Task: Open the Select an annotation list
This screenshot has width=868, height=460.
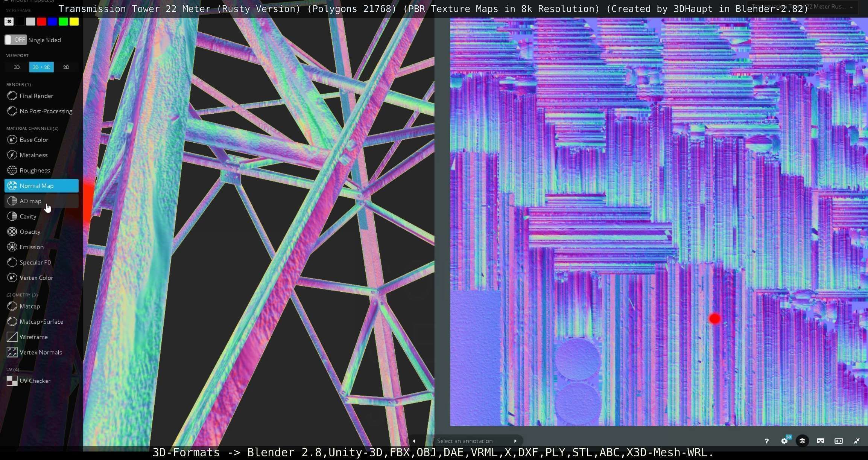Action: [x=465, y=441]
